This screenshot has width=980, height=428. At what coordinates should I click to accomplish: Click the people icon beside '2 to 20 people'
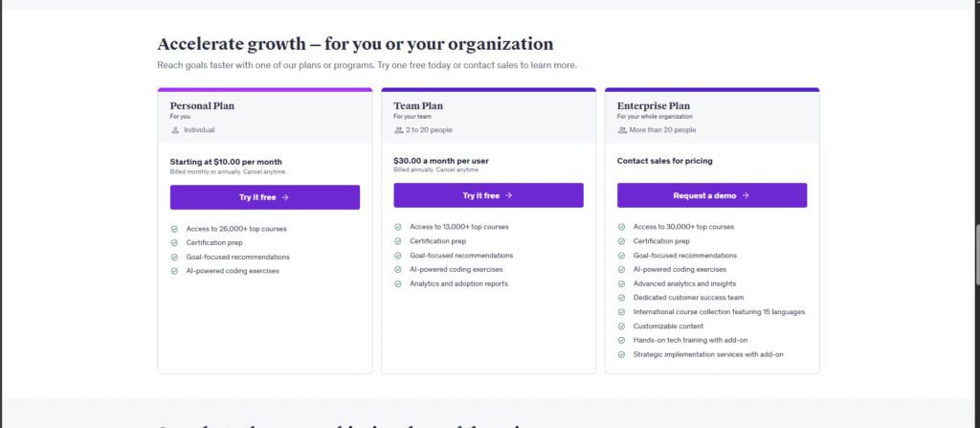pos(398,129)
